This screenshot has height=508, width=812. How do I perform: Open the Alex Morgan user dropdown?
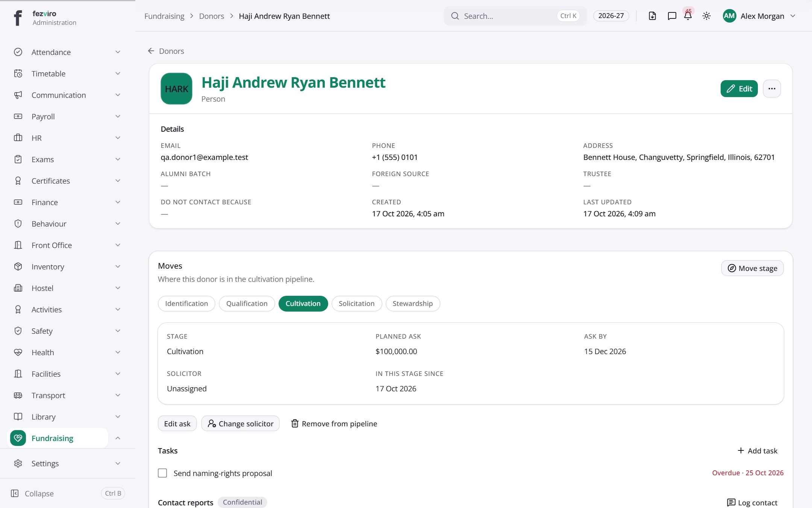[759, 16]
